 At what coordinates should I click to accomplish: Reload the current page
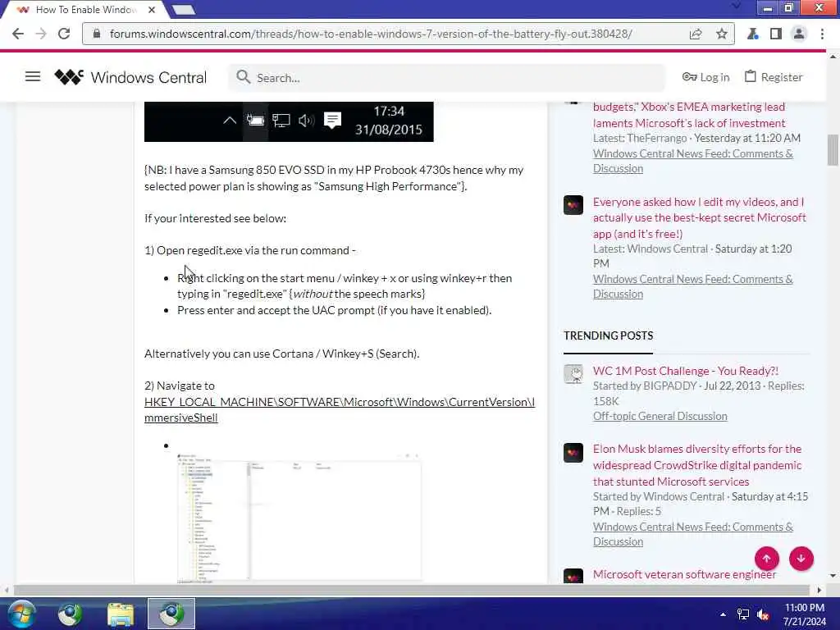(64, 34)
